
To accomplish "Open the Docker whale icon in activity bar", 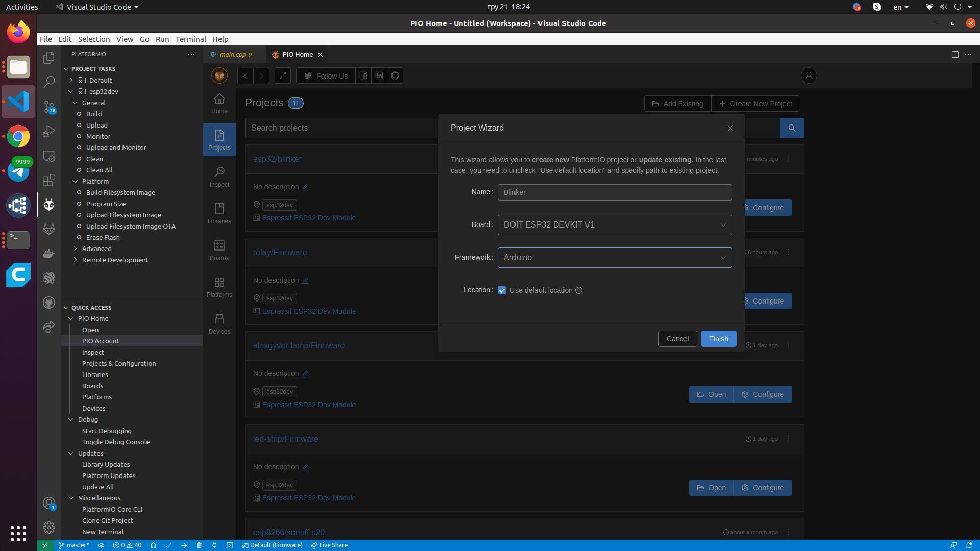I will [49, 254].
